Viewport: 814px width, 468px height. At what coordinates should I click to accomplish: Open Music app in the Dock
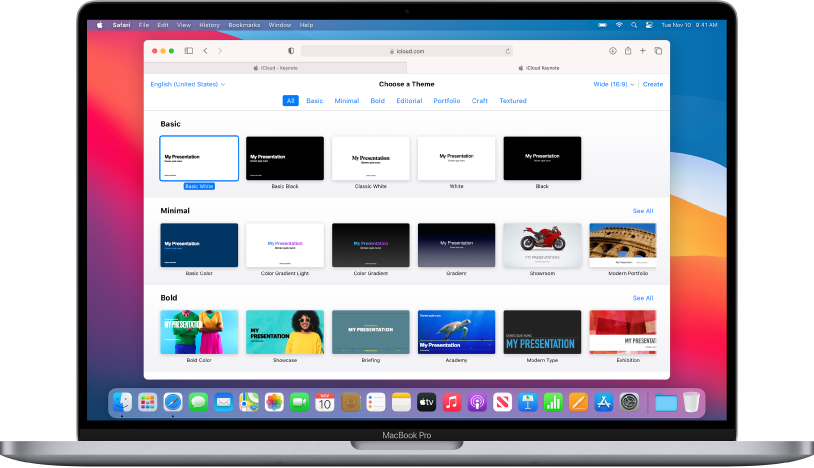(x=452, y=402)
